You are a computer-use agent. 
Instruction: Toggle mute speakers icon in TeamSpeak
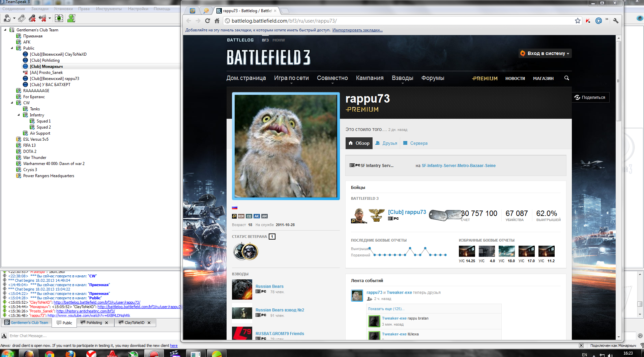point(42,18)
